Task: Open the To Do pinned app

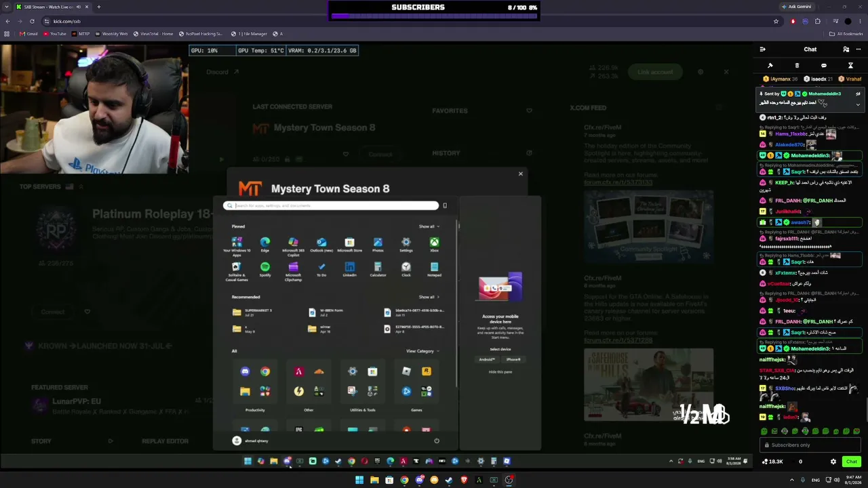Action: 321,269
